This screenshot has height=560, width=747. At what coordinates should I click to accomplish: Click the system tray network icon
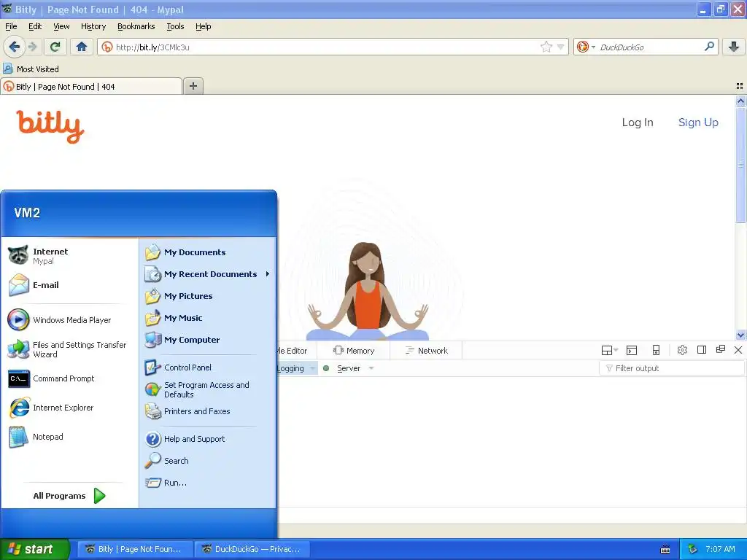pos(693,549)
